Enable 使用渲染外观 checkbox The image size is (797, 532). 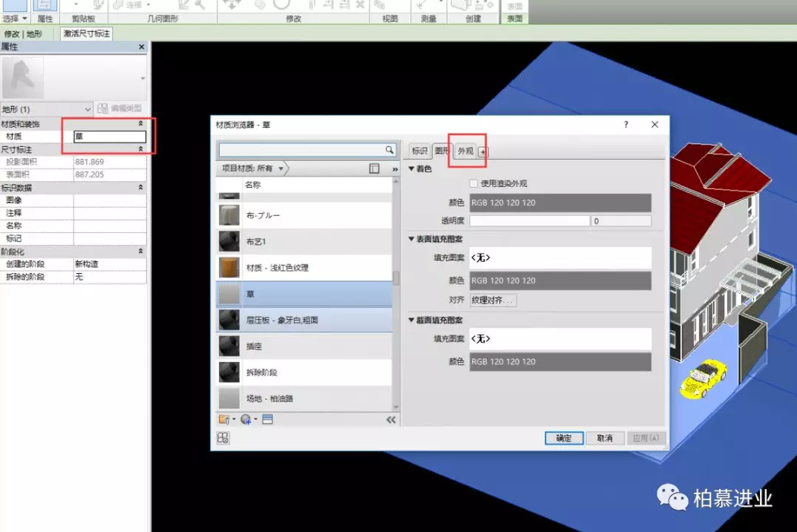click(x=473, y=183)
